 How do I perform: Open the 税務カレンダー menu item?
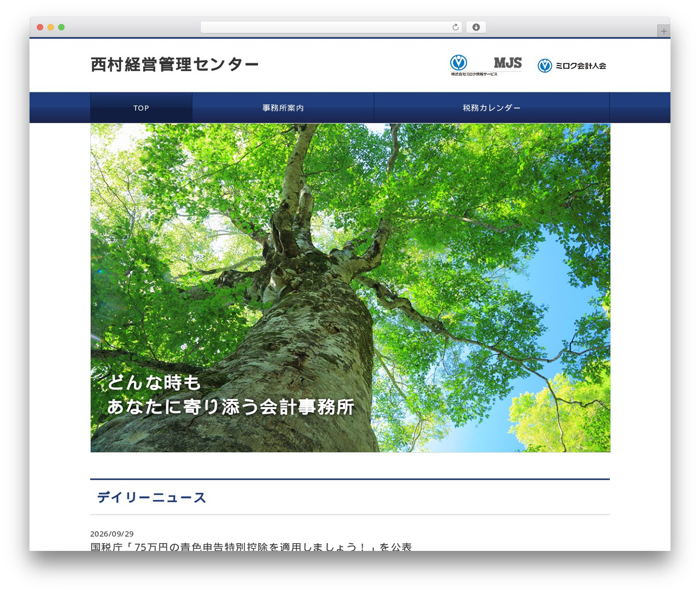click(492, 108)
